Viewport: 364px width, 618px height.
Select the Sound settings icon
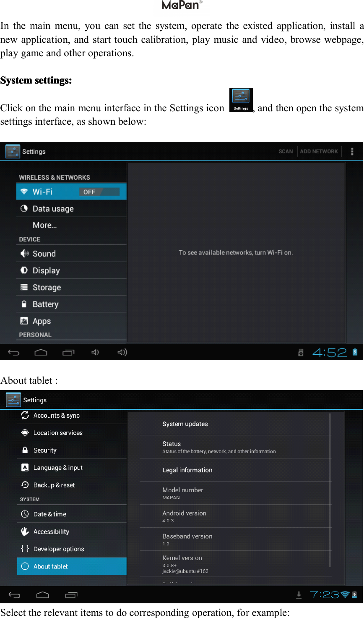(x=24, y=253)
